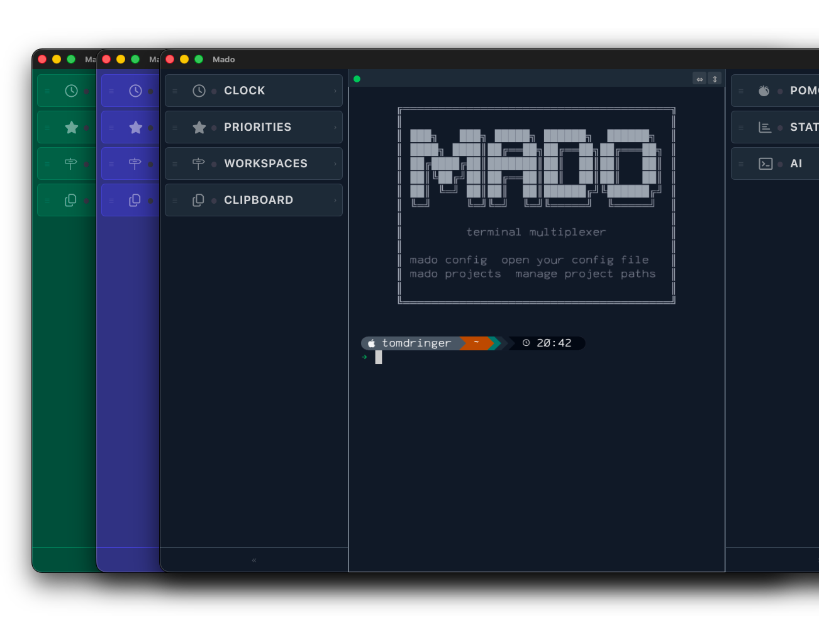Image resolution: width=819 pixels, height=644 pixels.
Task: Toggle the status dot on the AI panel
Action: pyautogui.click(x=780, y=164)
